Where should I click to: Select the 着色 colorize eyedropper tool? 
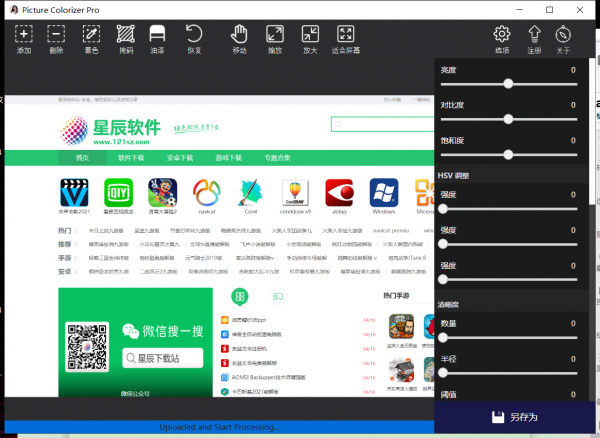coord(91,34)
